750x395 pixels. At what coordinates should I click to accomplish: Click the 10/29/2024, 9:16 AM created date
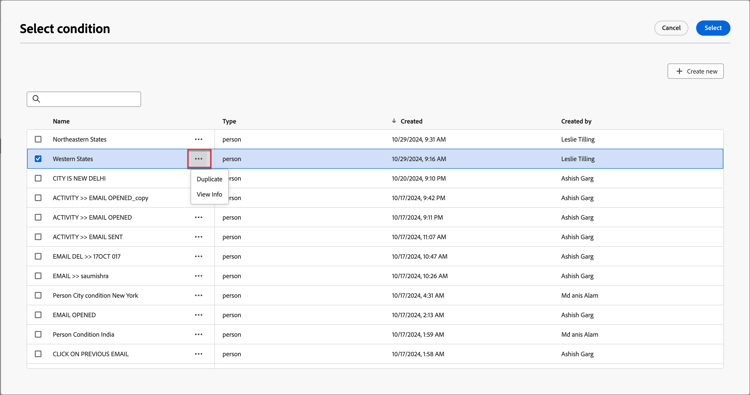419,159
